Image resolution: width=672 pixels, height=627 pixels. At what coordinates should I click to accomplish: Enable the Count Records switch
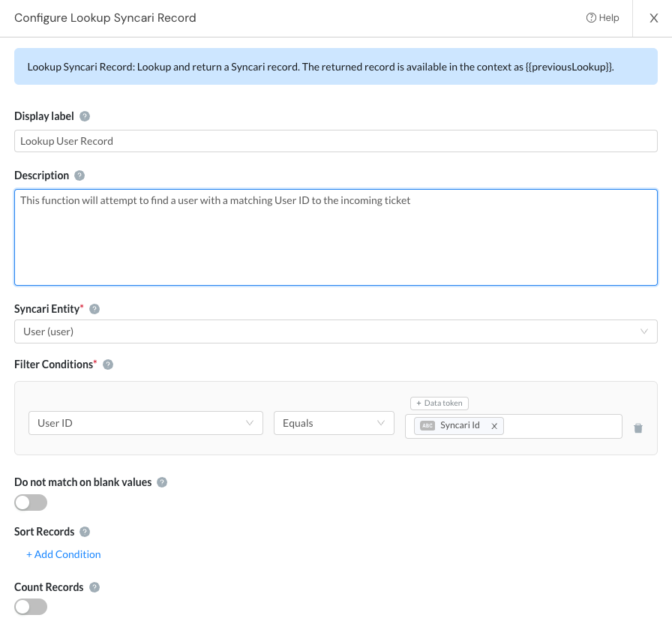(31, 607)
